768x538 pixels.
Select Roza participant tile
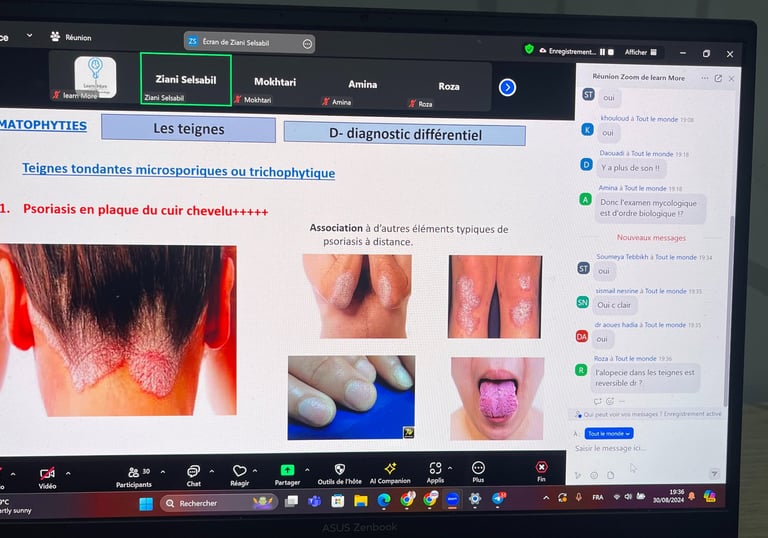448,88
